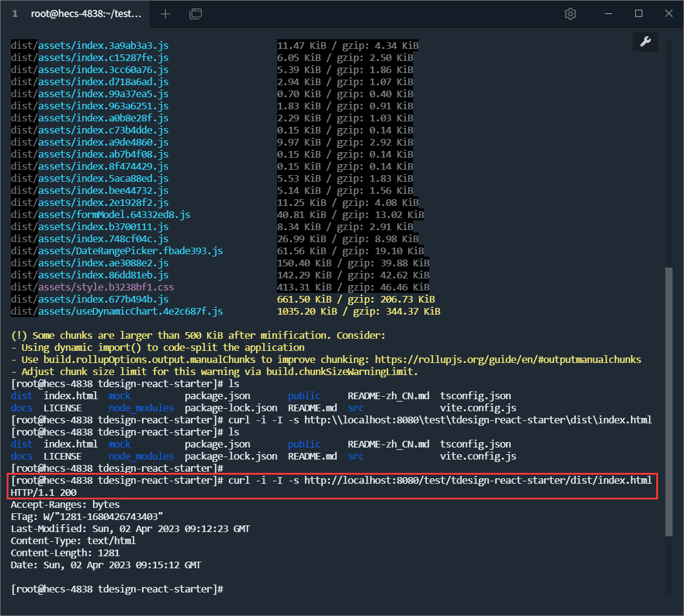Click the session manager window icon
Image resolution: width=684 pixels, height=616 pixels.
tap(196, 14)
